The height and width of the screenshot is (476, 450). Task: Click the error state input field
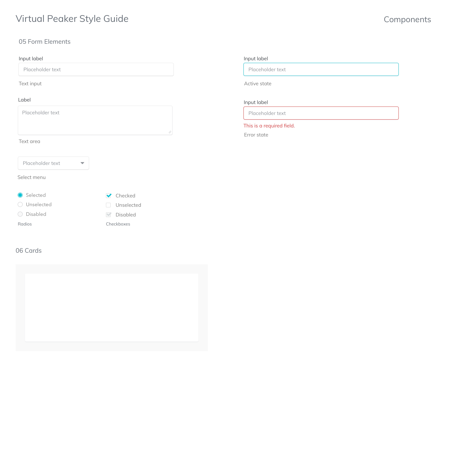click(x=321, y=113)
